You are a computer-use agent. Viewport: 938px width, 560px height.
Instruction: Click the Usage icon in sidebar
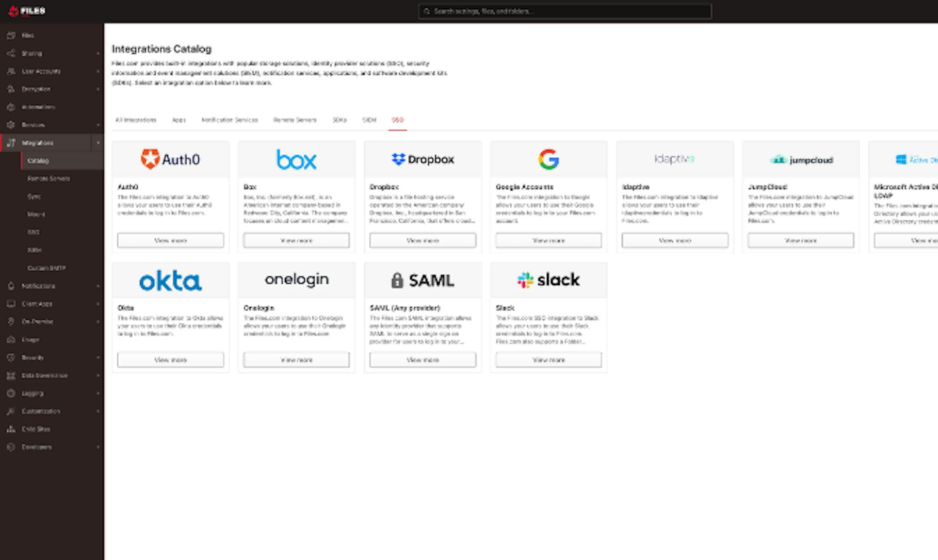[x=11, y=340]
